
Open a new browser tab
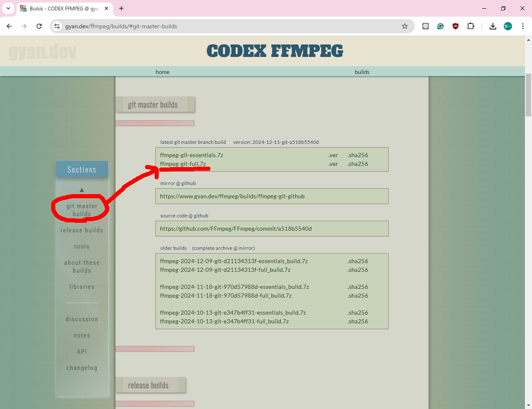coord(121,8)
